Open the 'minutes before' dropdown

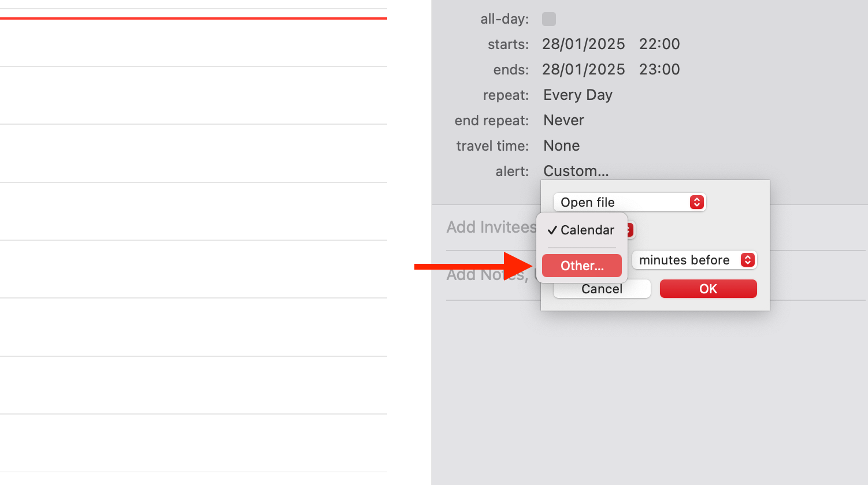pyautogui.click(x=694, y=260)
